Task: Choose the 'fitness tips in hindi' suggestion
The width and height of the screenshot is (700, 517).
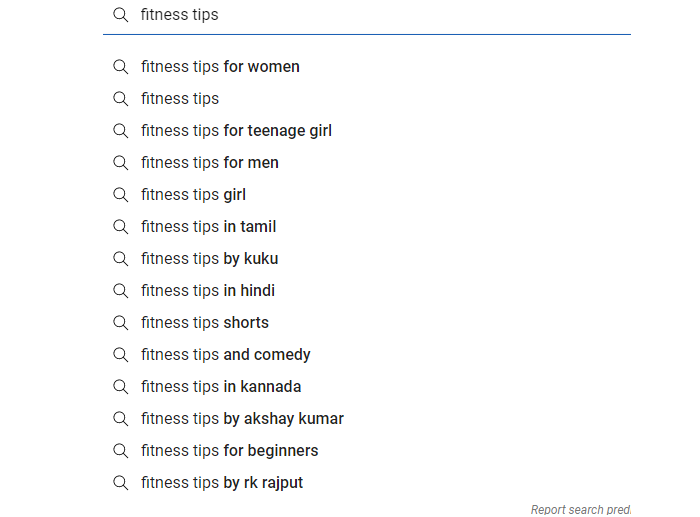Action: tap(208, 291)
